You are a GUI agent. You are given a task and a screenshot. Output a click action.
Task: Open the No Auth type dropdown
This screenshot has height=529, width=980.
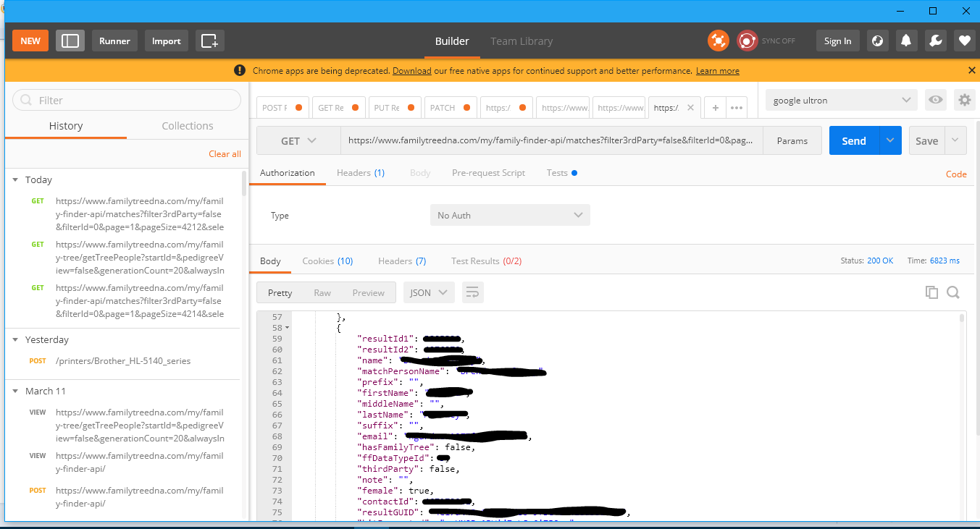point(510,215)
